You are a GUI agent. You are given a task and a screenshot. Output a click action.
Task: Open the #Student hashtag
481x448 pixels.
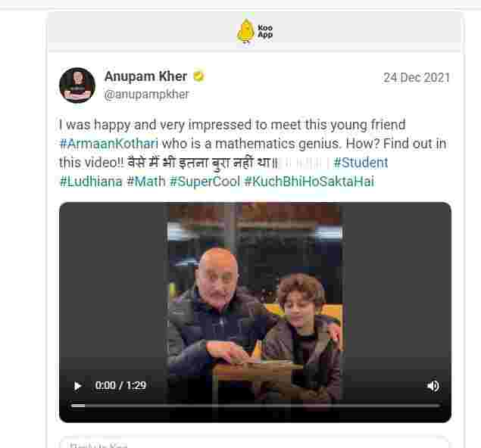tap(361, 163)
